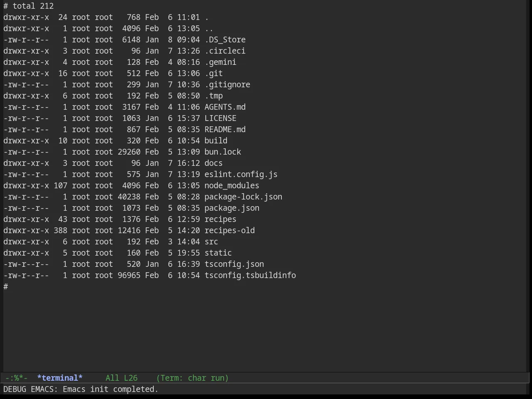Click the recipes directory name
The height and width of the screenshot is (399, 532).
pos(220,219)
